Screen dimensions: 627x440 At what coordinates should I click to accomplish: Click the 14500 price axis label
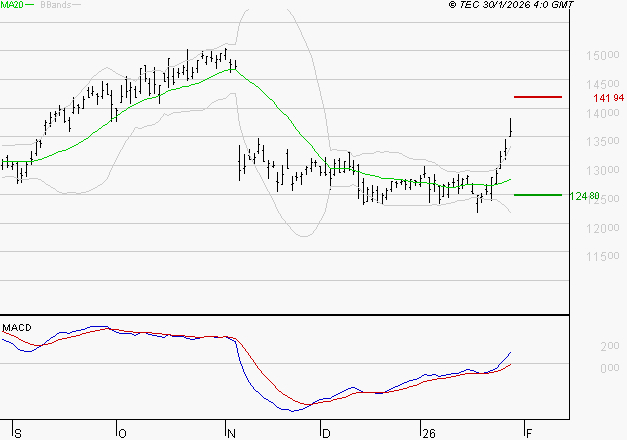pos(603,84)
